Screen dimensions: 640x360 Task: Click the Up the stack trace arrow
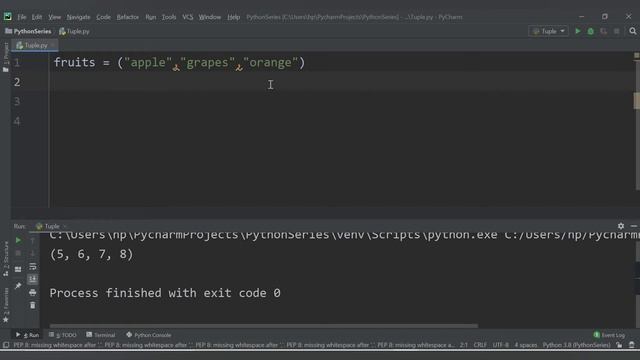tap(33, 240)
